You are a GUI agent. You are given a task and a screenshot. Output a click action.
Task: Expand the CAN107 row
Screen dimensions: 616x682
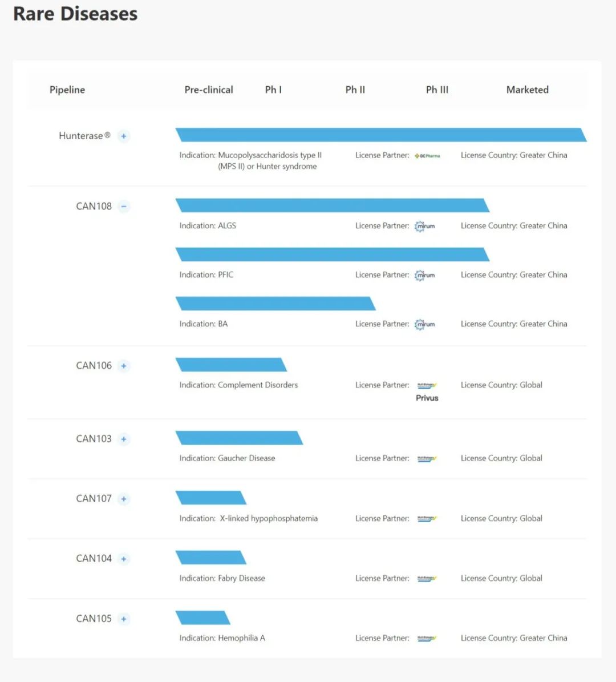click(124, 499)
